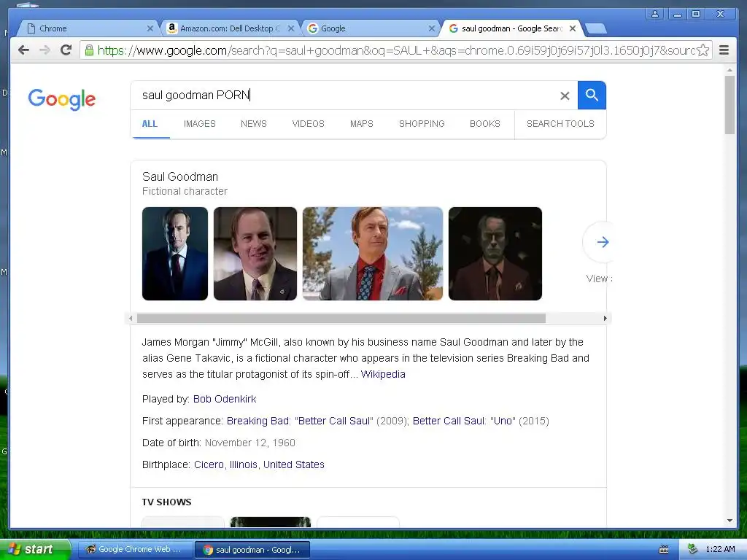Image resolution: width=747 pixels, height=560 pixels.
Task: Open the Illinois link
Action: tap(244, 464)
